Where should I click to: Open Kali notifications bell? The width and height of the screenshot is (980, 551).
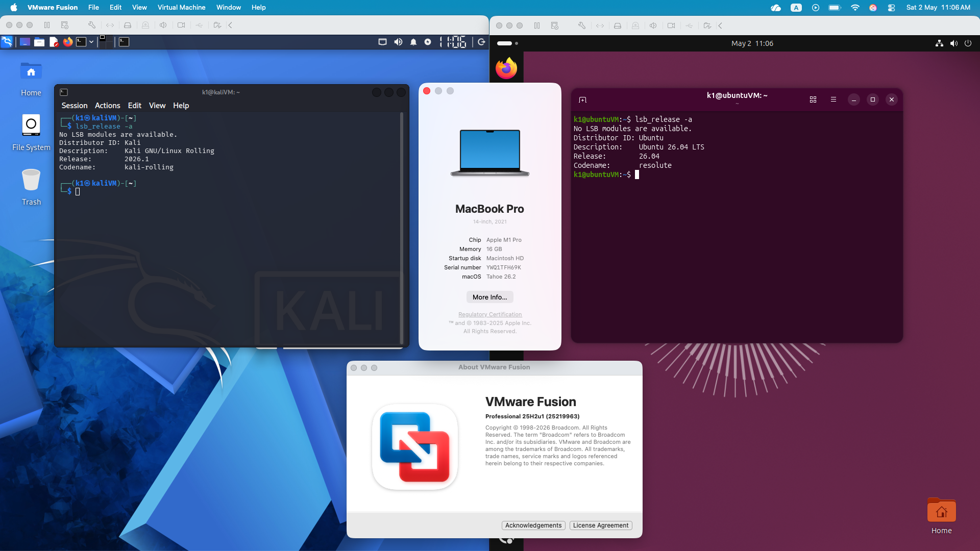[x=413, y=42]
